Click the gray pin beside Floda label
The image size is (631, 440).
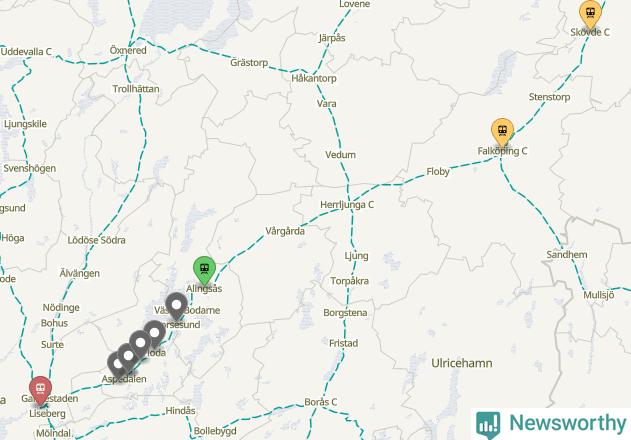pyautogui.click(x=140, y=345)
